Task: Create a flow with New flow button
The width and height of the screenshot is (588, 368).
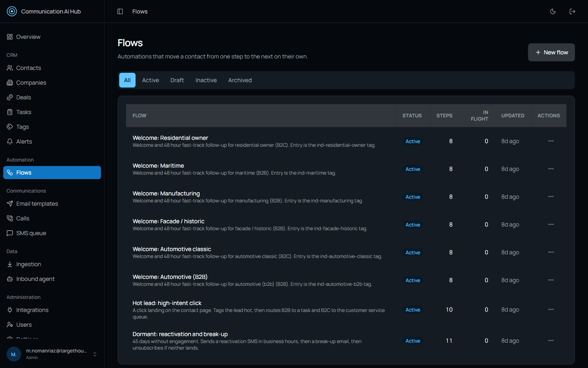Action: pyautogui.click(x=551, y=52)
